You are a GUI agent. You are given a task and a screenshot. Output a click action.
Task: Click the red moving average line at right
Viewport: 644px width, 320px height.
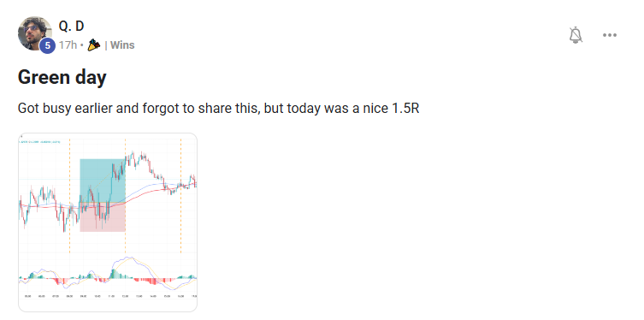point(187,186)
